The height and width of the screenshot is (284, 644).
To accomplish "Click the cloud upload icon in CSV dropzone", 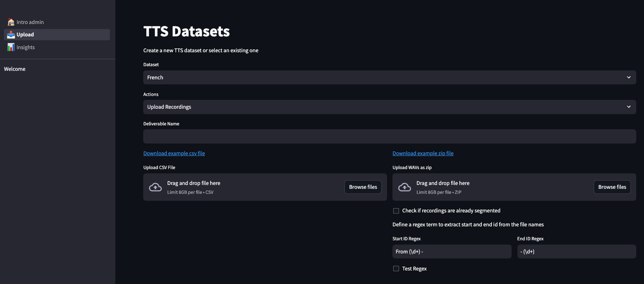I will coord(156,187).
